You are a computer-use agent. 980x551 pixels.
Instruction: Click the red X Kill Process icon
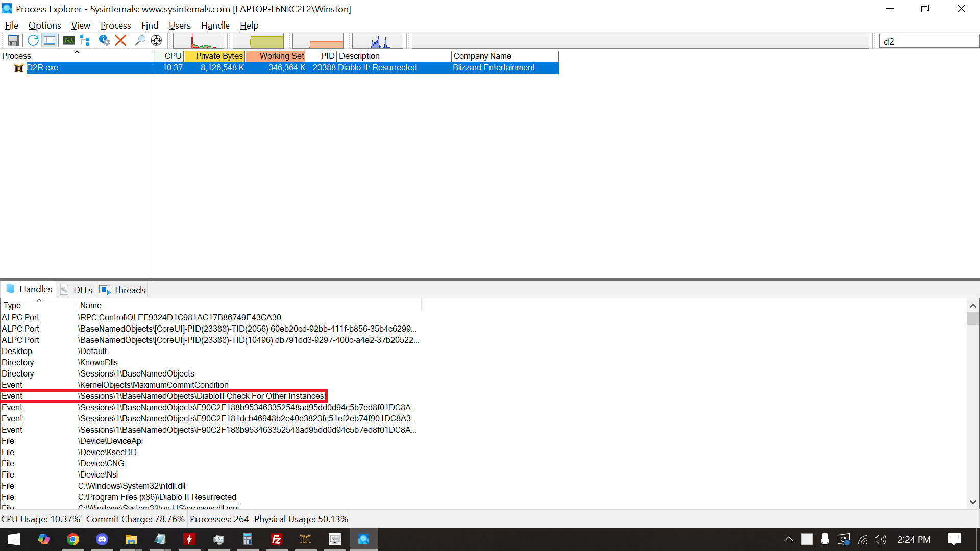click(x=120, y=40)
